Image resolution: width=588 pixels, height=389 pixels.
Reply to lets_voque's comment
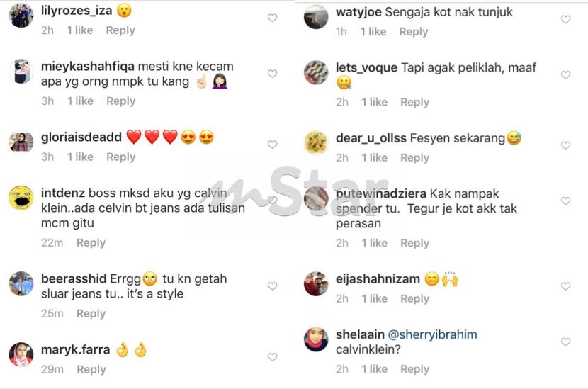tap(414, 102)
